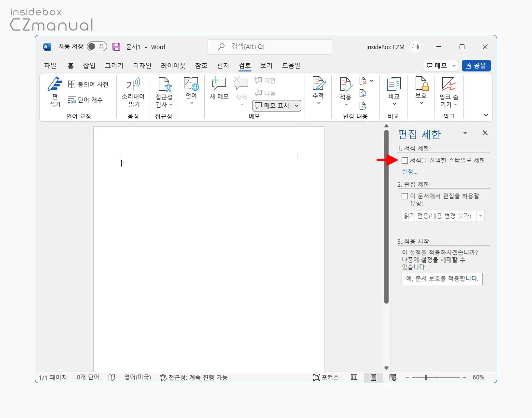Open the Thesaurus (동의어 사전)
Screen dimensions: 532x418
[x=88, y=84]
